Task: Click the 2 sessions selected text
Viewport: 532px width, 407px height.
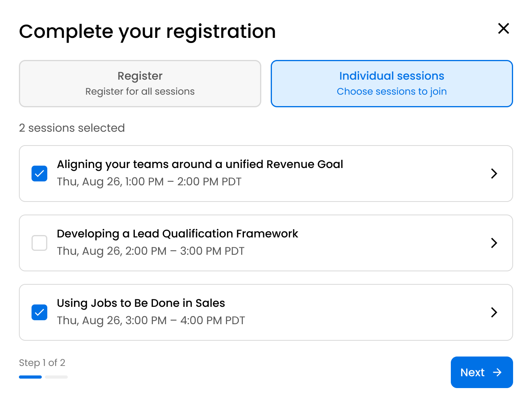Action: click(72, 128)
